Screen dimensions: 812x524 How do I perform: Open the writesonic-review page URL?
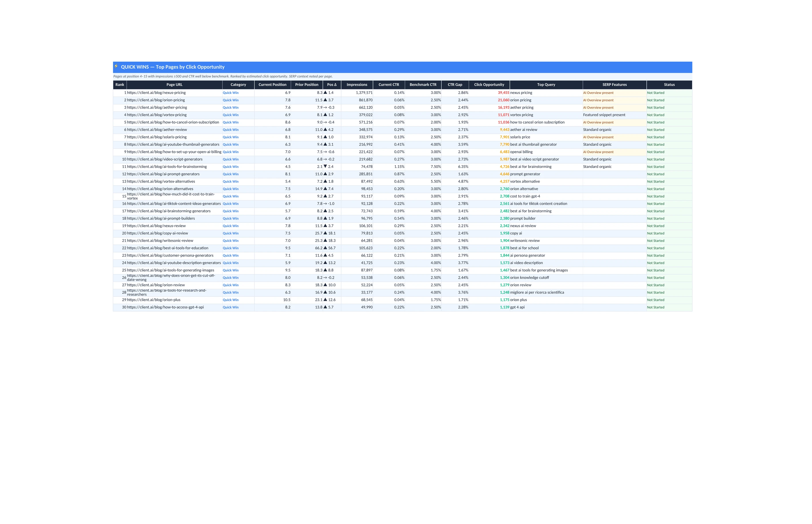pyautogui.click(x=160, y=241)
